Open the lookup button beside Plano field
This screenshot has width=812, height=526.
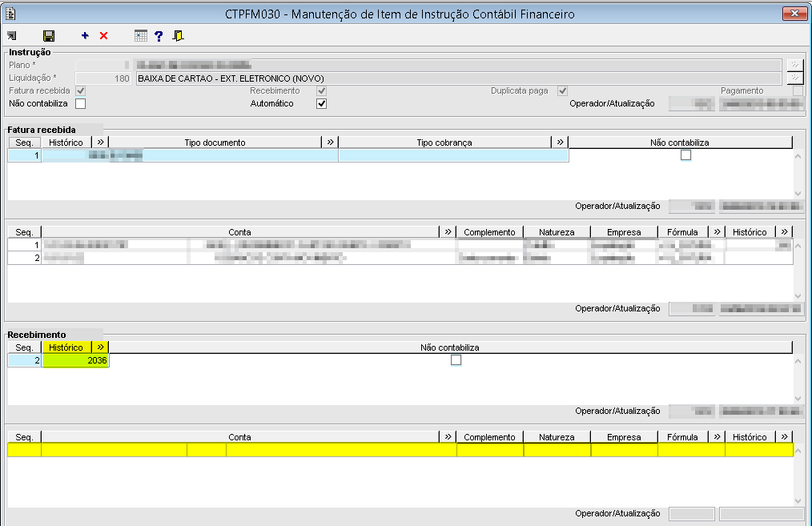(795, 65)
